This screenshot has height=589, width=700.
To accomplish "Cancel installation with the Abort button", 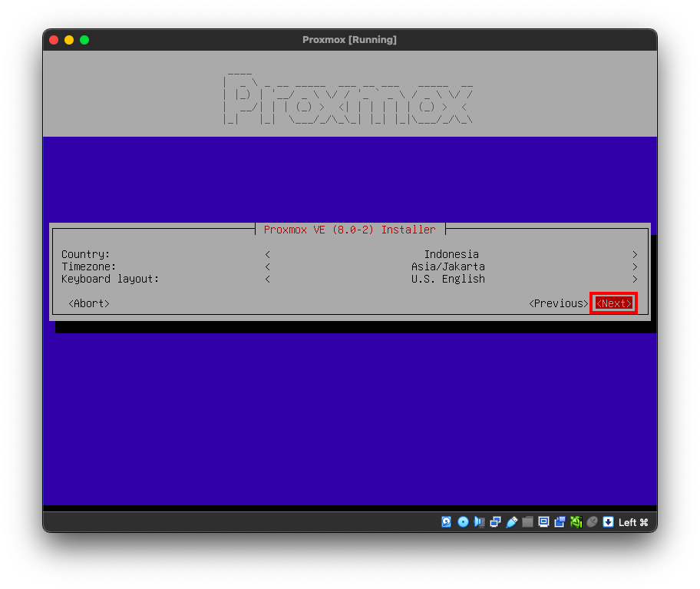I will (89, 303).
